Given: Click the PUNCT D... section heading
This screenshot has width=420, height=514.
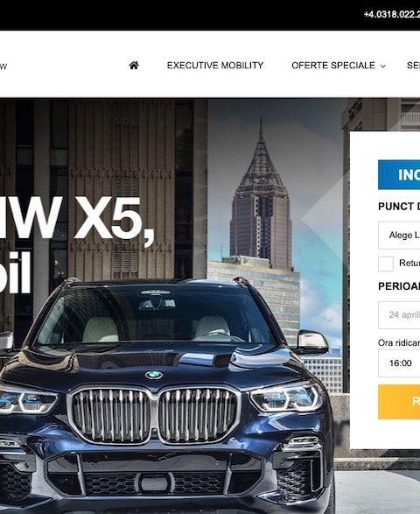Looking at the screenshot, I should pyautogui.click(x=399, y=207).
